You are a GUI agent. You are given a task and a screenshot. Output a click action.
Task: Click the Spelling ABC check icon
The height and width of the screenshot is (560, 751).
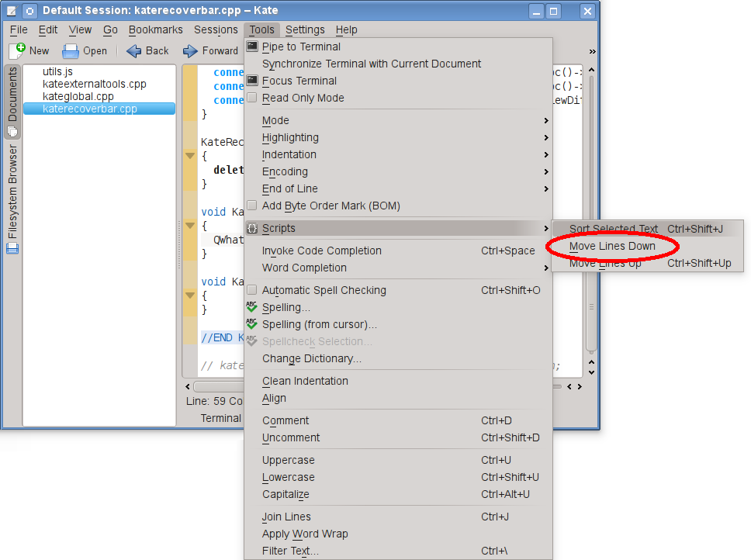[x=252, y=307]
